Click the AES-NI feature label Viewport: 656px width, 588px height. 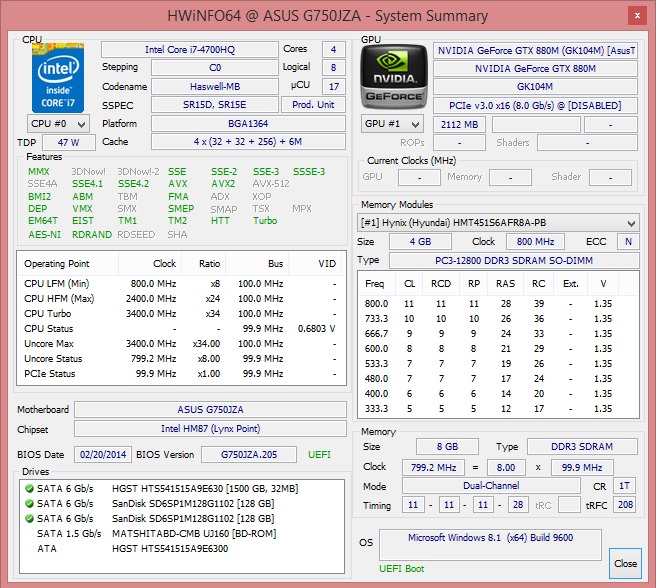(x=44, y=234)
